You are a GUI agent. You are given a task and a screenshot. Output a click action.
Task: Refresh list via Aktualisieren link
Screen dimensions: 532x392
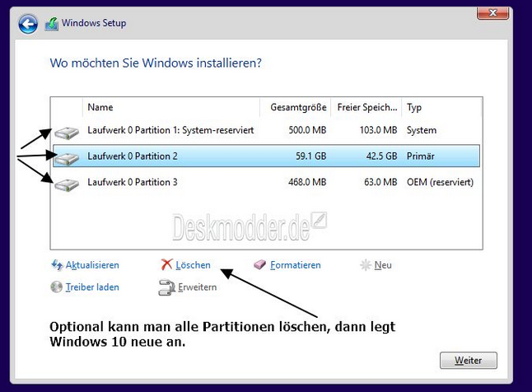click(x=92, y=265)
